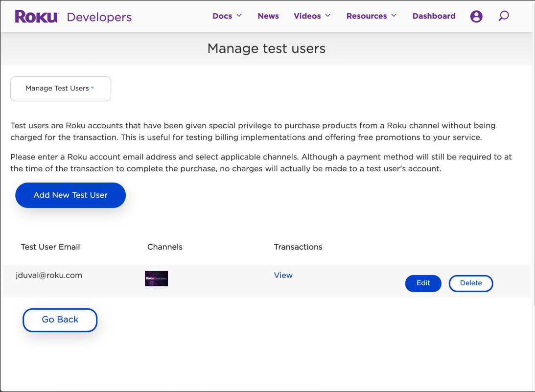
Task: Click the Channels column header
Action: coord(165,247)
